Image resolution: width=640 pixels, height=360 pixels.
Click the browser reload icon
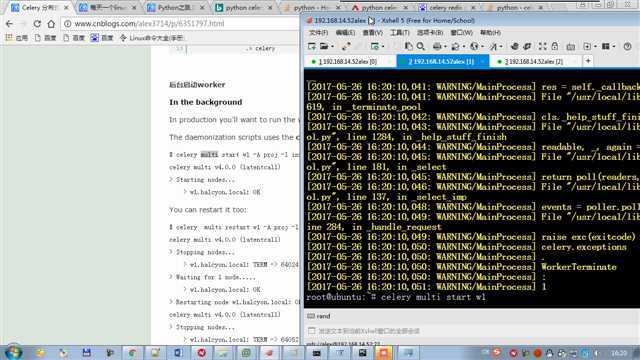pyautogui.click(x=37, y=24)
